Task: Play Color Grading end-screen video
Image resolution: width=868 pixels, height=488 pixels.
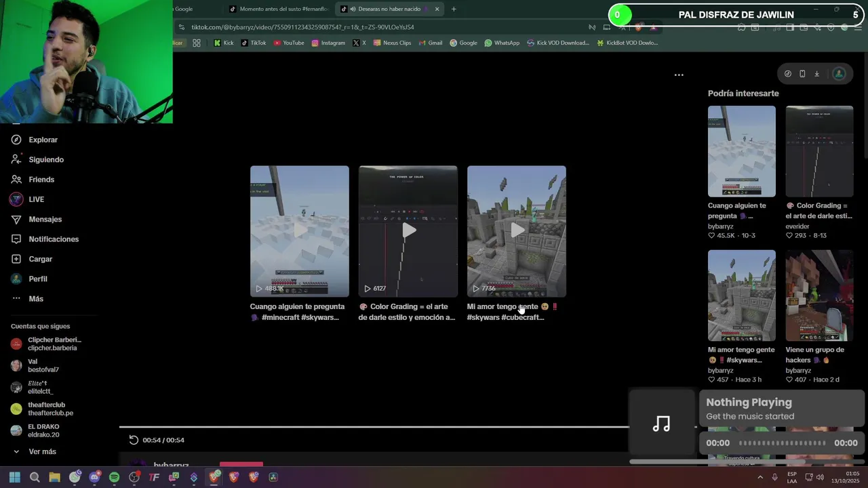Action: pyautogui.click(x=408, y=231)
